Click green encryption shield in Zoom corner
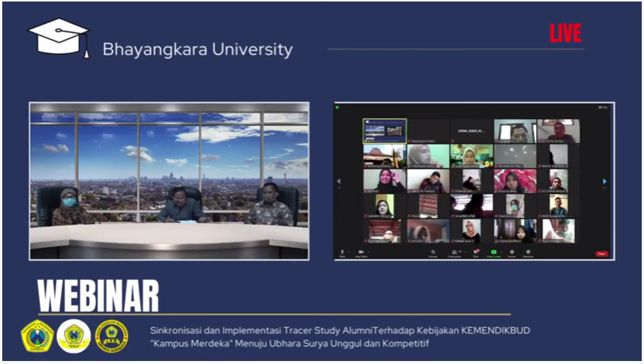644x364 pixels. (x=337, y=108)
